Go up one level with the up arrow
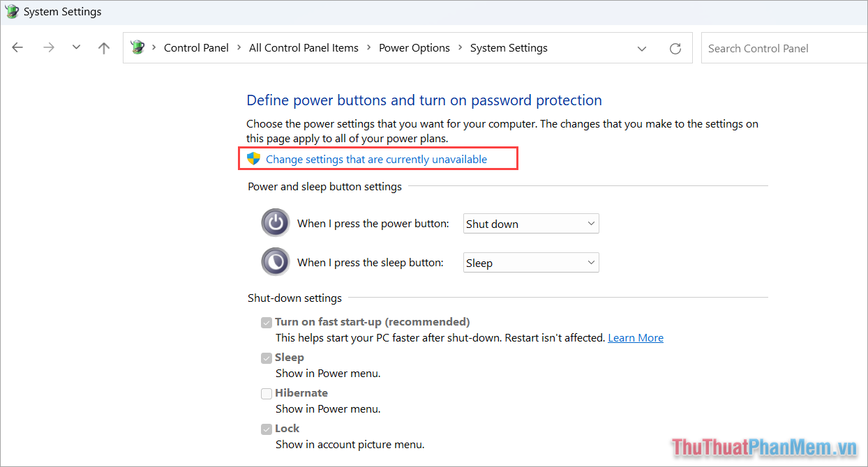868x467 pixels. [x=103, y=47]
